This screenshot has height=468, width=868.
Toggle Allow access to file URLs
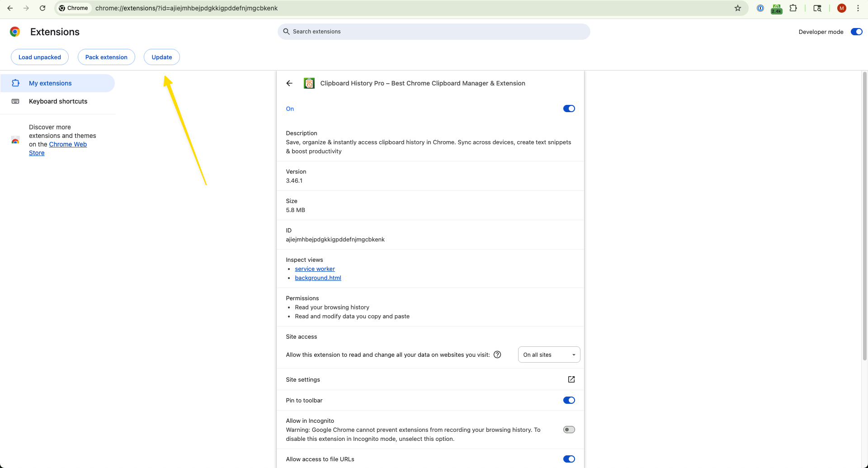(569, 459)
